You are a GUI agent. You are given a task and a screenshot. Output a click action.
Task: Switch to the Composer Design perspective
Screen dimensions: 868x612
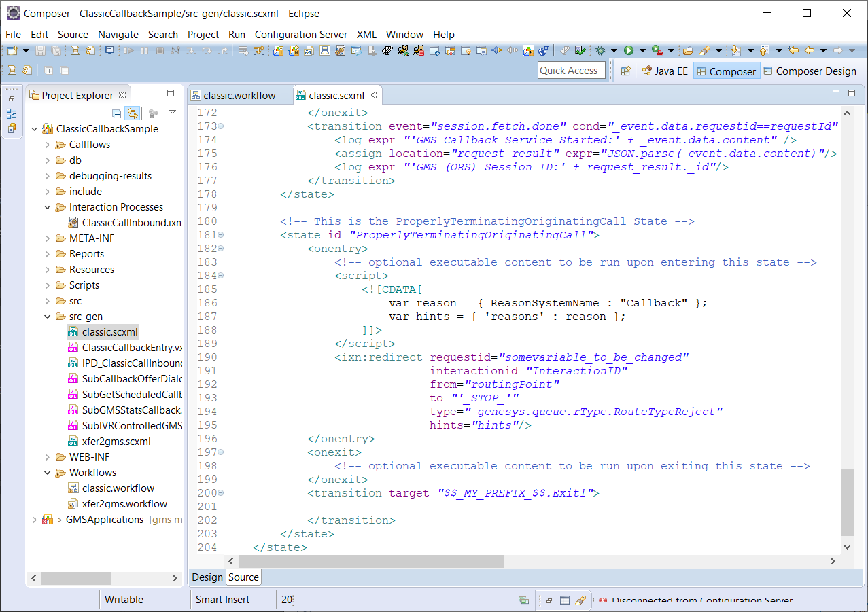pyautogui.click(x=810, y=71)
